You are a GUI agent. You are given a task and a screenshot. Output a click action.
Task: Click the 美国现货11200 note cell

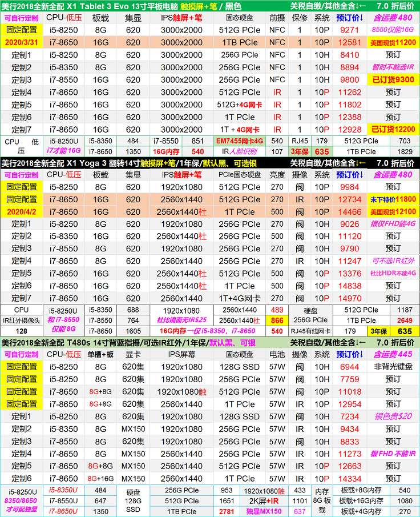click(393, 43)
